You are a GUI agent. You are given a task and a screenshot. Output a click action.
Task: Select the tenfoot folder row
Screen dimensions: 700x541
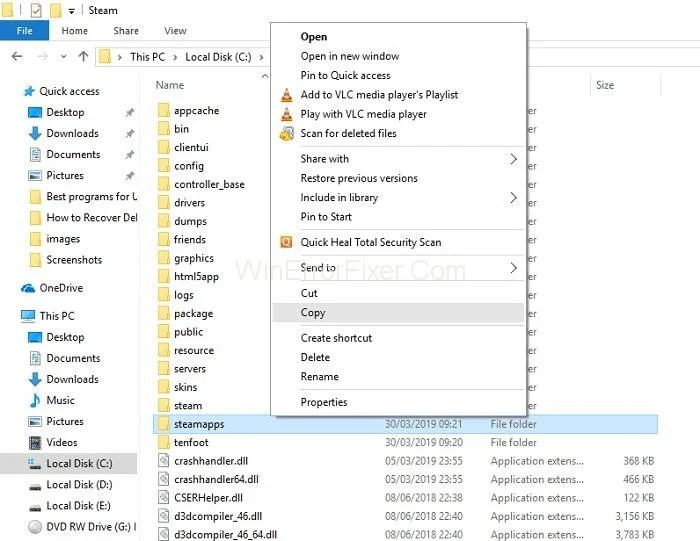[405, 442]
